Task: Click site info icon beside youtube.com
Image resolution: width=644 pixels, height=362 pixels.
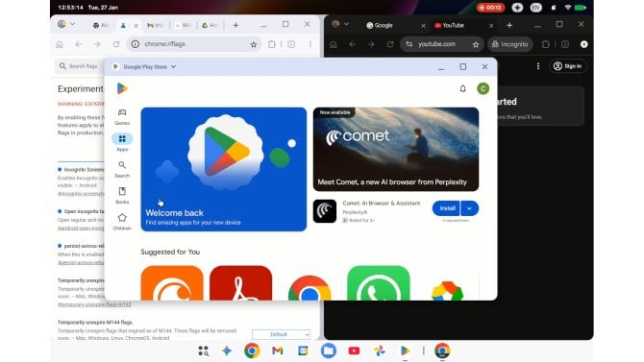Action: pyautogui.click(x=409, y=44)
